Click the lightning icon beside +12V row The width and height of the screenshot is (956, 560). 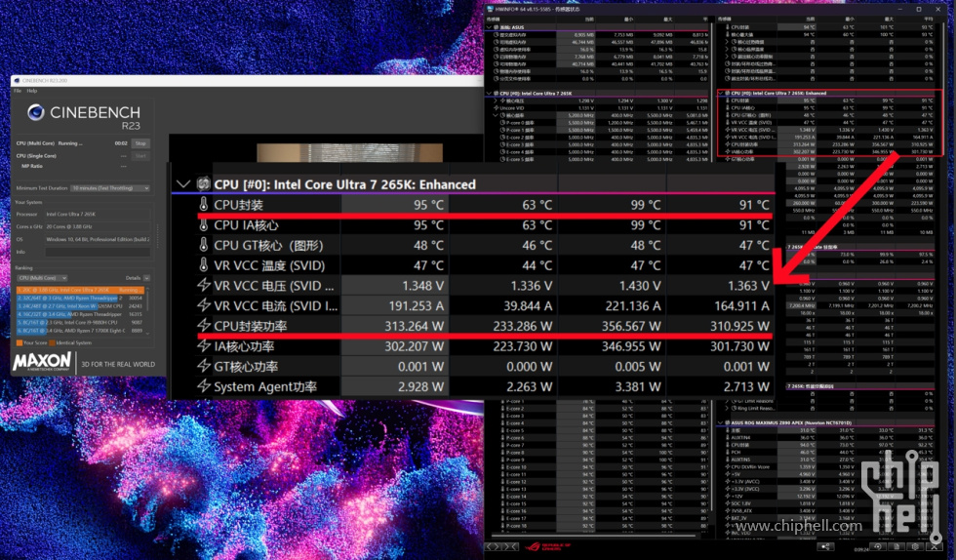coord(728,496)
